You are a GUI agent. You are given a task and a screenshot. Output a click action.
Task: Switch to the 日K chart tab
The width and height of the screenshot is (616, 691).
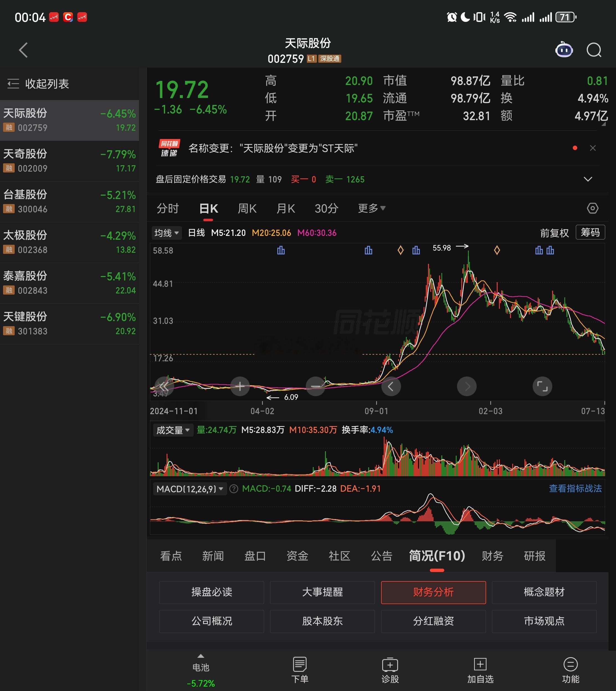point(209,208)
